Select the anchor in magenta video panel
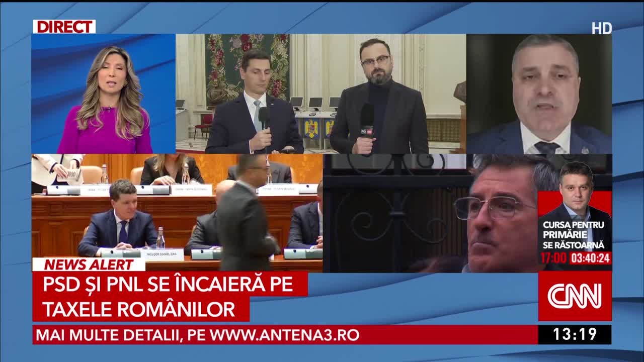The width and height of the screenshot is (644, 362). (104, 94)
